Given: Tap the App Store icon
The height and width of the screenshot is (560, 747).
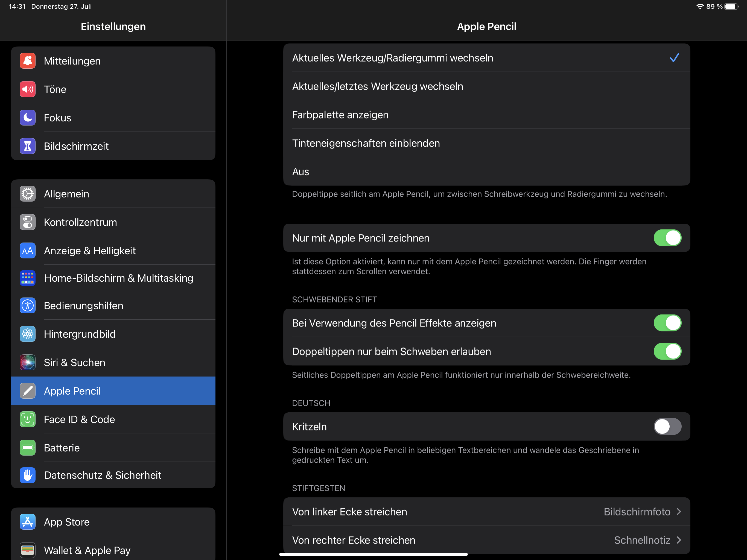Looking at the screenshot, I should 27,522.
